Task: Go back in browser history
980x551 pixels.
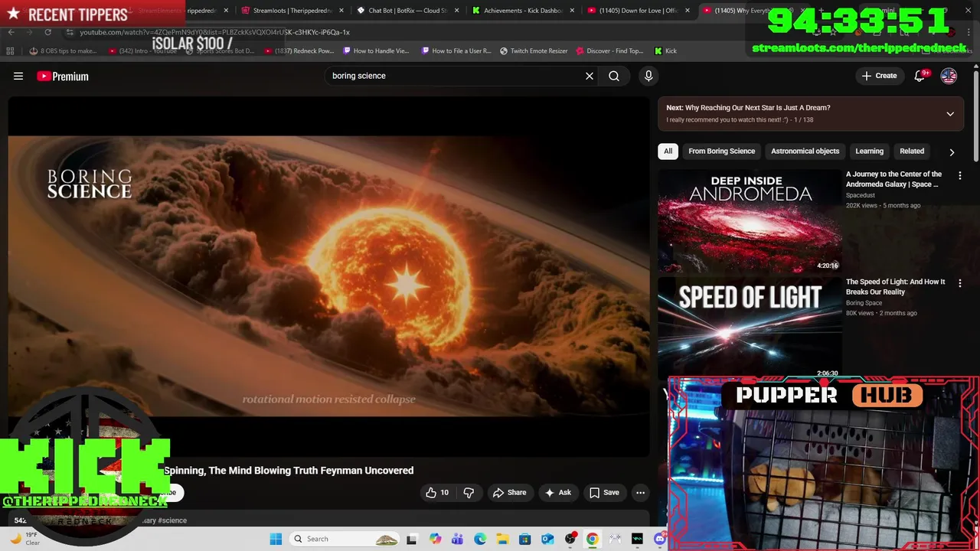Action: click(11, 32)
